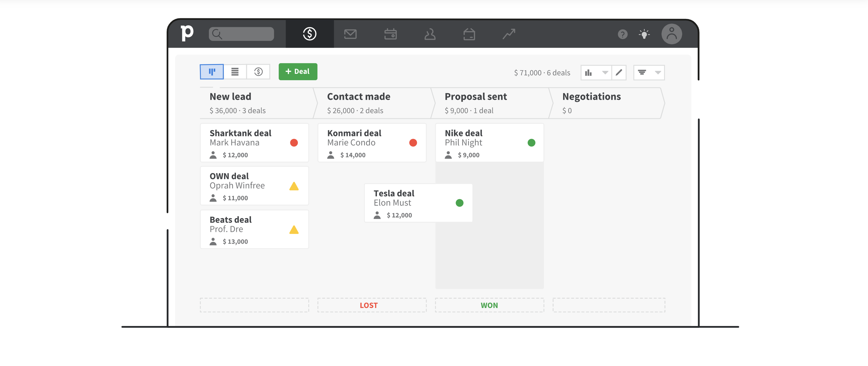
Task: Open the Products box icon
Action: point(469,34)
